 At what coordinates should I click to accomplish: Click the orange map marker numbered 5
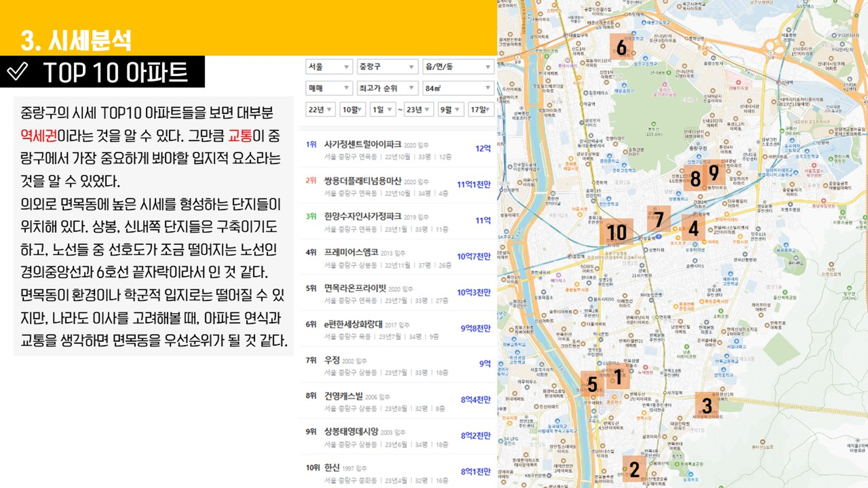[592, 384]
